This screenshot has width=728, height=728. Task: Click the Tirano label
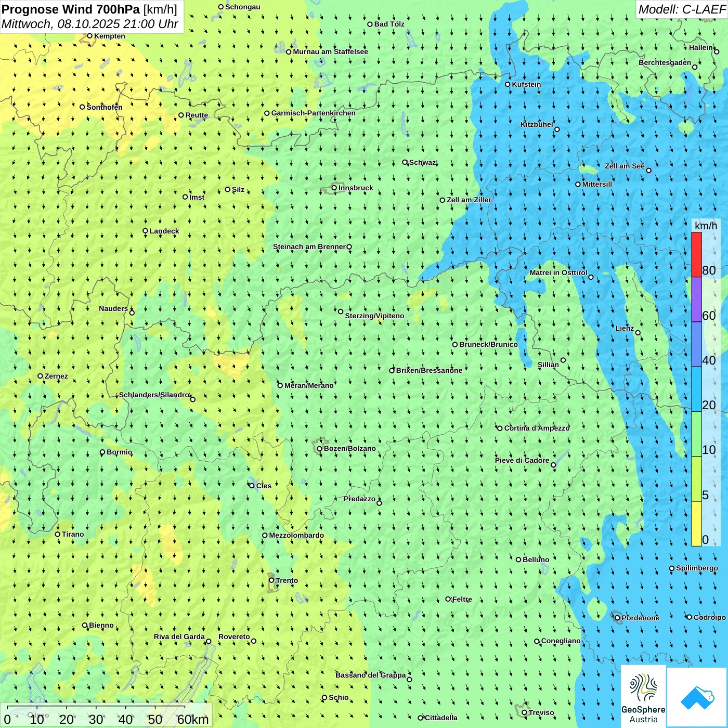pos(73,534)
